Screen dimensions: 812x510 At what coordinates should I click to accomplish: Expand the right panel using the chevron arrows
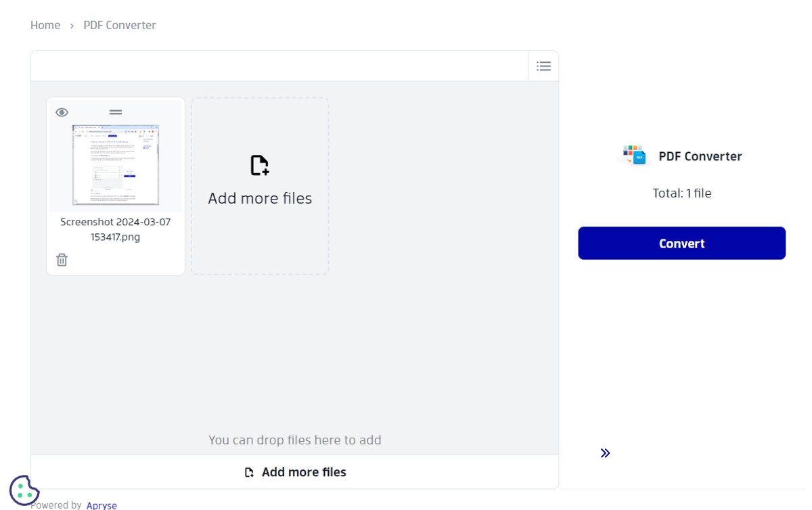604,453
